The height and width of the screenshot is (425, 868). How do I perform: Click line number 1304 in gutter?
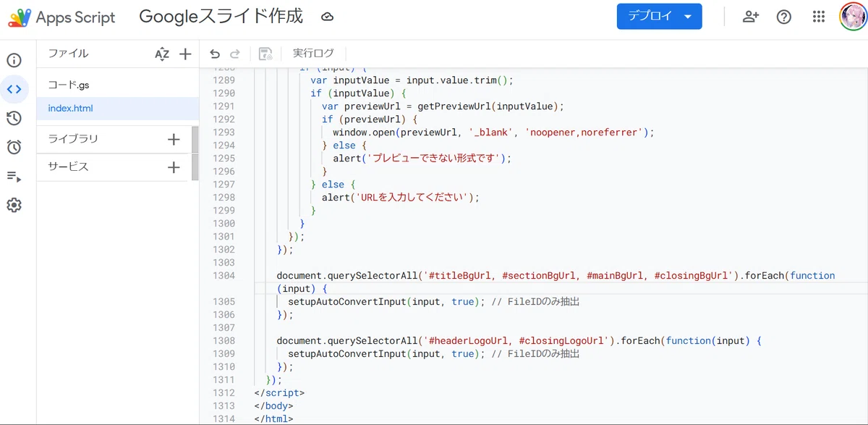click(x=223, y=276)
